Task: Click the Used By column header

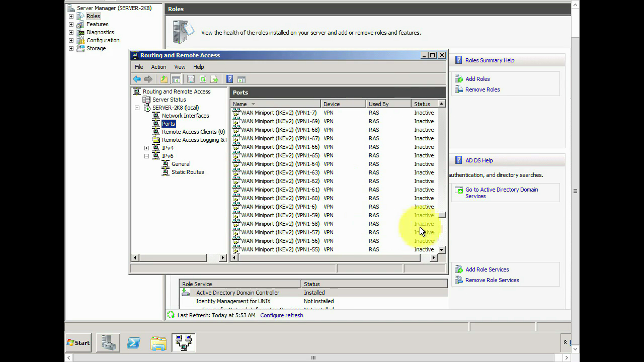Action: click(388, 104)
